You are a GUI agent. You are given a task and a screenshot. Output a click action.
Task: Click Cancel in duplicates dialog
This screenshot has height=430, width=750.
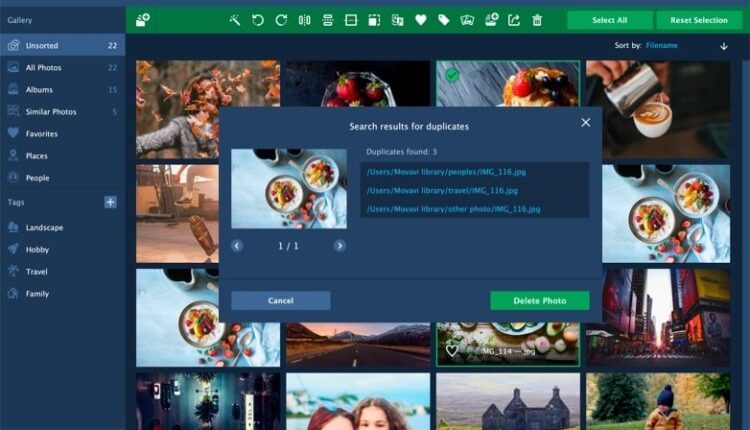coord(281,300)
